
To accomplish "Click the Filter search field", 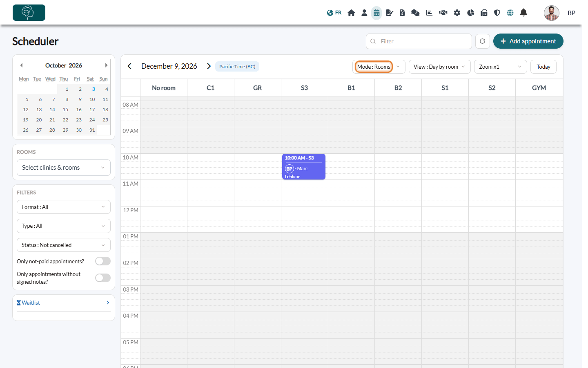I will coord(419,41).
